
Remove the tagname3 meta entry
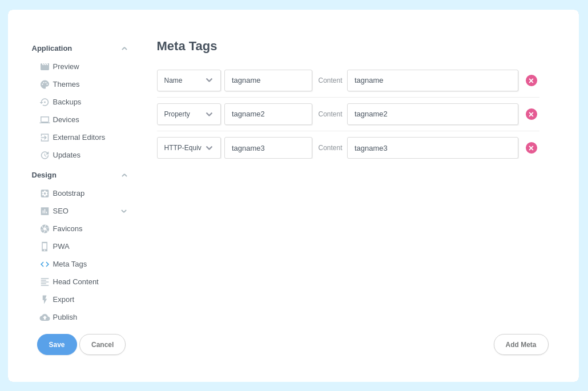531,147
